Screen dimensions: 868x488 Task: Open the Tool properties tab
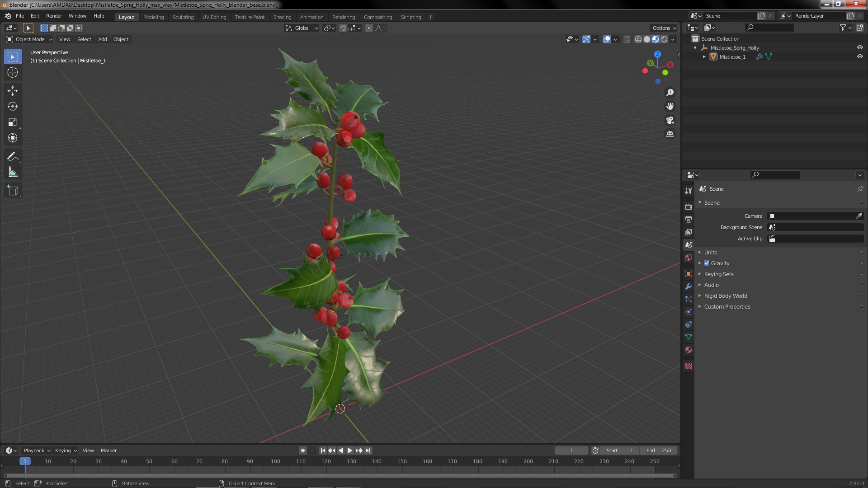pyautogui.click(x=689, y=191)
